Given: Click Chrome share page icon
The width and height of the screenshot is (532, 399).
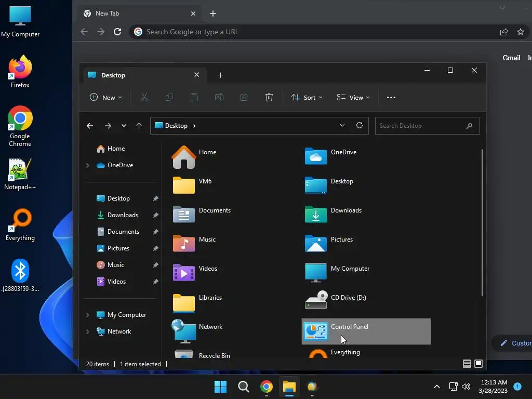Looking at the screenshot, I should (x=504, y=32).
